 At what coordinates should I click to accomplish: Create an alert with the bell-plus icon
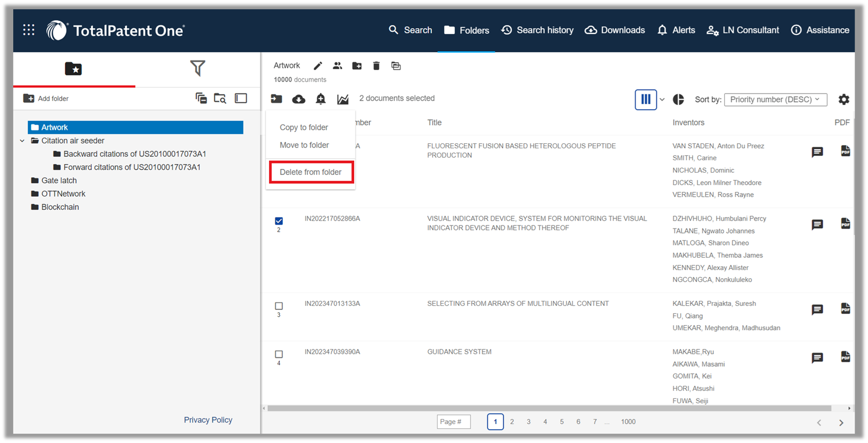(x=321, y=99)
